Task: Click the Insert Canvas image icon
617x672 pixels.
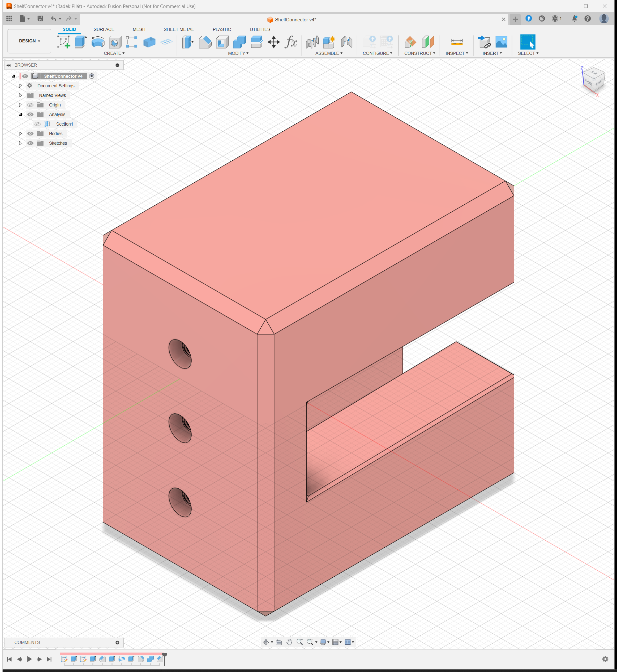Action: click(502, 42)
